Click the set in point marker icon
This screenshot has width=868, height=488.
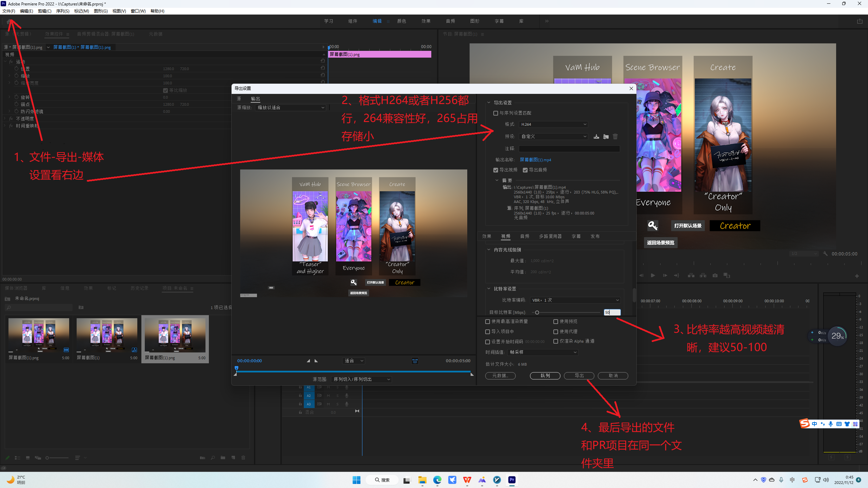[308, 361]
